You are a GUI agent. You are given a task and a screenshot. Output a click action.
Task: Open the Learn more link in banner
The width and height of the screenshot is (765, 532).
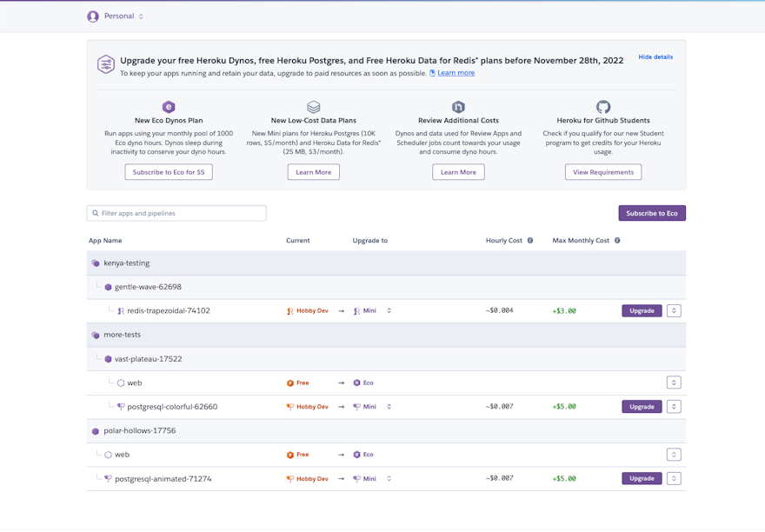[x=456, y=73]
